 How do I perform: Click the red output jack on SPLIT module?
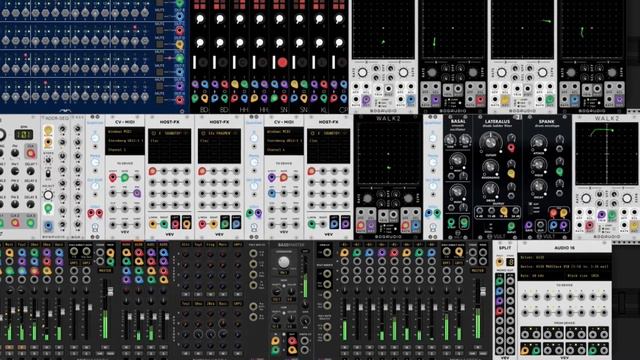point(500,311)
